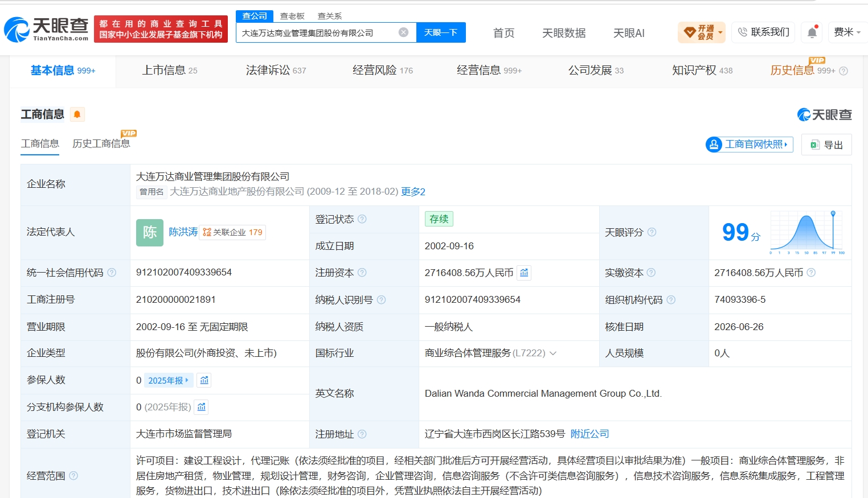Open 参保人数 chart icon
This screenshot has width=868, height=498.
[x=204, y=380]
